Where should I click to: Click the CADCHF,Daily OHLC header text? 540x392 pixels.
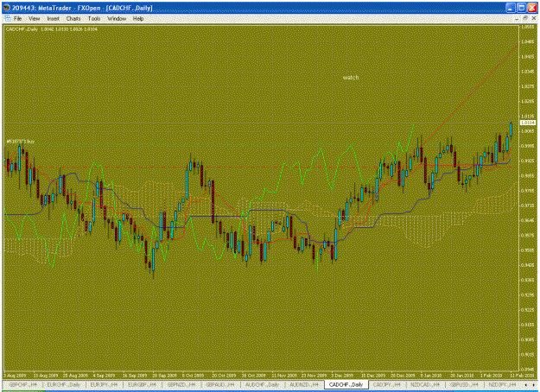pos(52,29)
